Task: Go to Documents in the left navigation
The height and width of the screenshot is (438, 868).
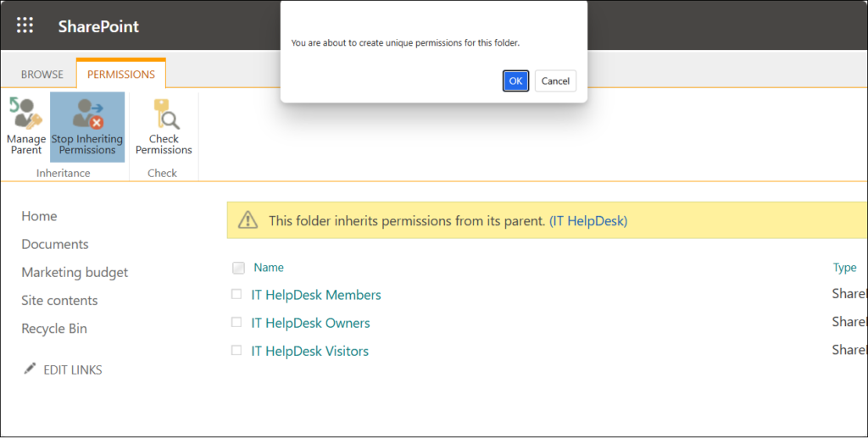Action: 55,244
